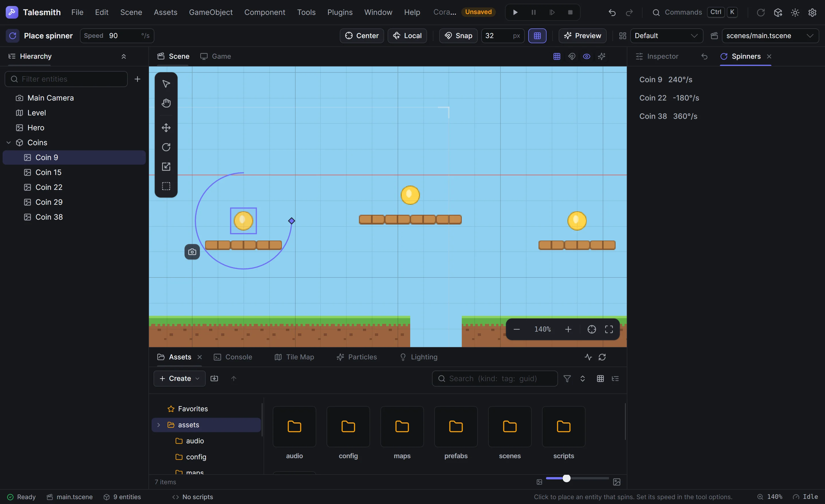Toggle scene visibility eye icon
The width and height of the screenshot is (825, 504).
coord(587,56)
